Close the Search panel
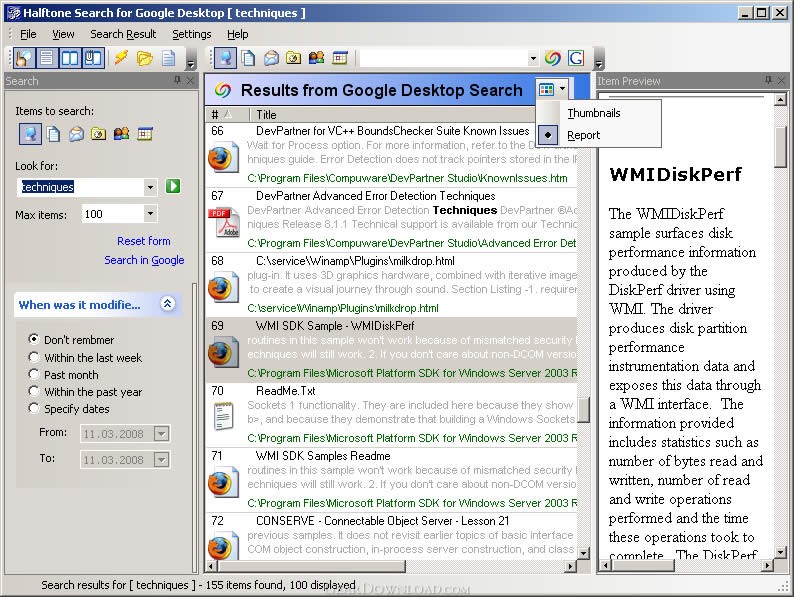The image size is (794, 597). tap(190, 80)
